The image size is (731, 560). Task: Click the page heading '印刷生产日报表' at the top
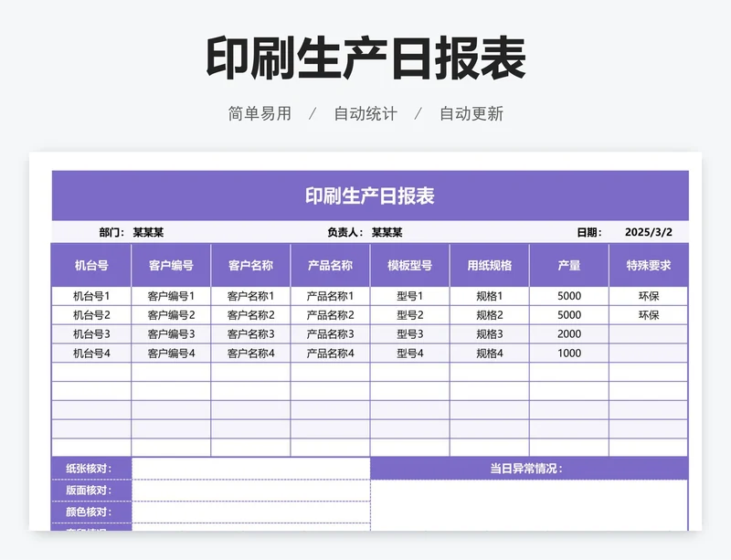tap(366, 58)
